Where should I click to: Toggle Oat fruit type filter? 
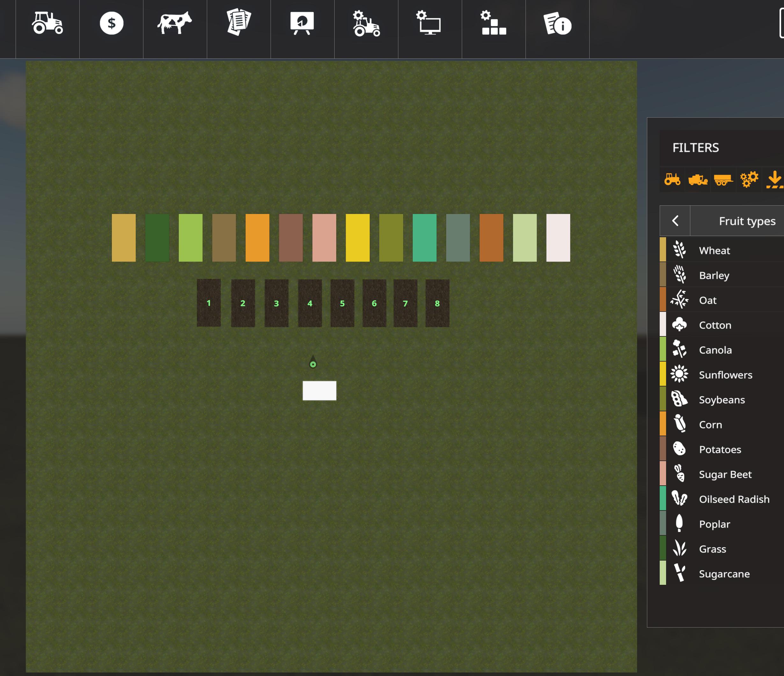pyautogui.click(x=722, y=300)
